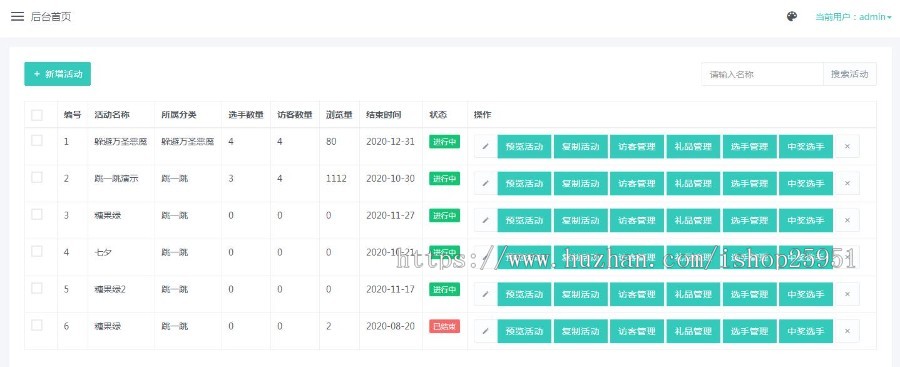This screenshot has width=900, height=367.
Task: Click the 搜索活动 search button
Action: click(x=849, y=74)
